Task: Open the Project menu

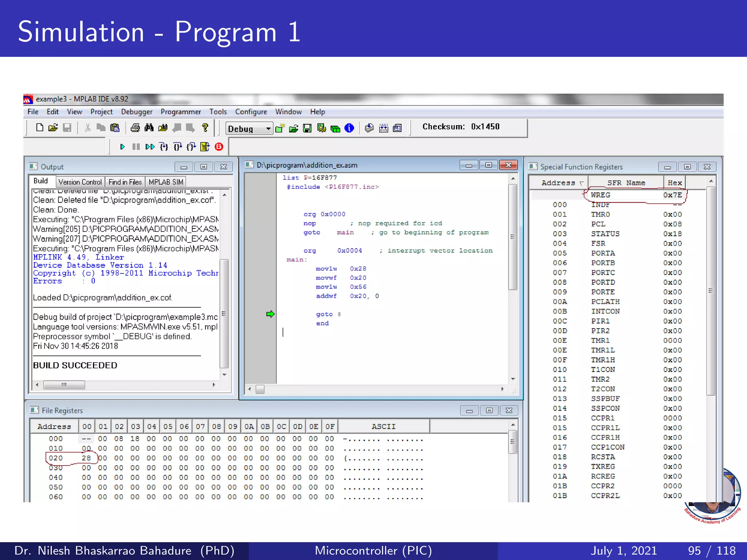Action: point(101,112)
